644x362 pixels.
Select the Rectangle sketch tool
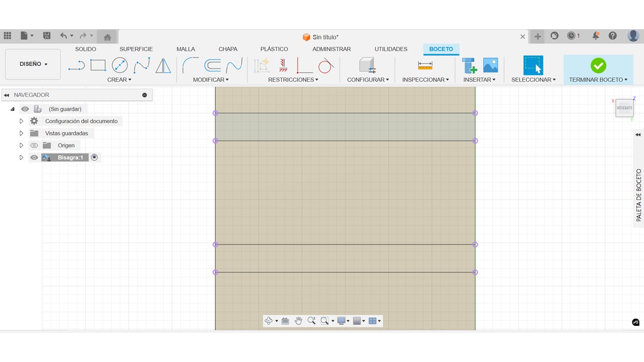[98, 65]
